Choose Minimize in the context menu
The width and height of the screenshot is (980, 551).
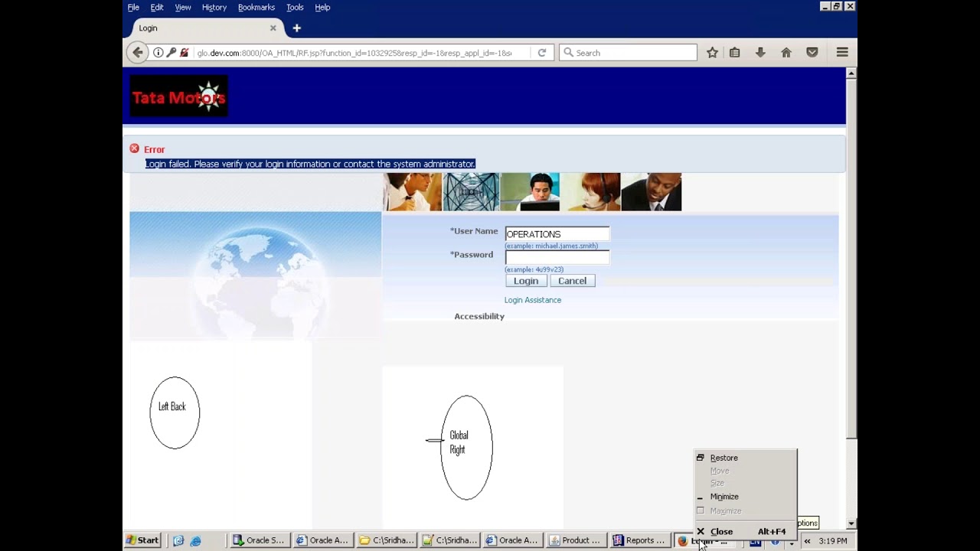pyautogui.click(x=746, y=497)
